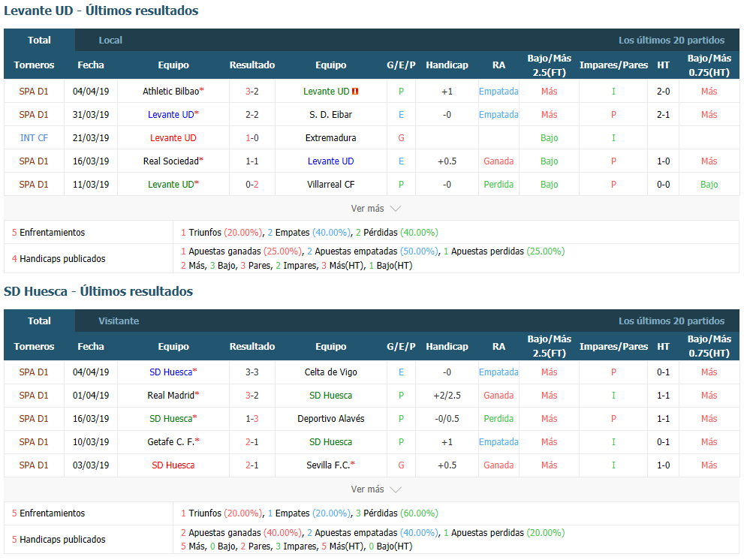Open the Sevilla F.C. team link
Screen dimensions: 744x560
328,465
